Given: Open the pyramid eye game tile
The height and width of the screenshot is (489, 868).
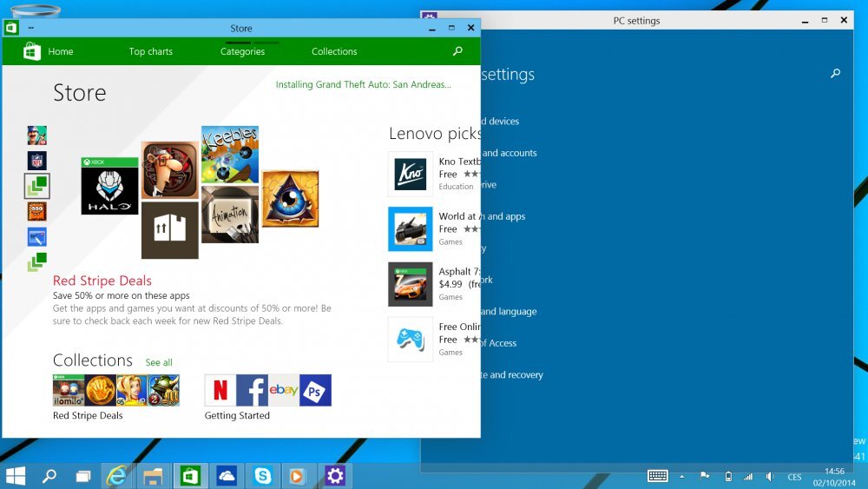Looking at the screenshot, I should coord(291,199).
